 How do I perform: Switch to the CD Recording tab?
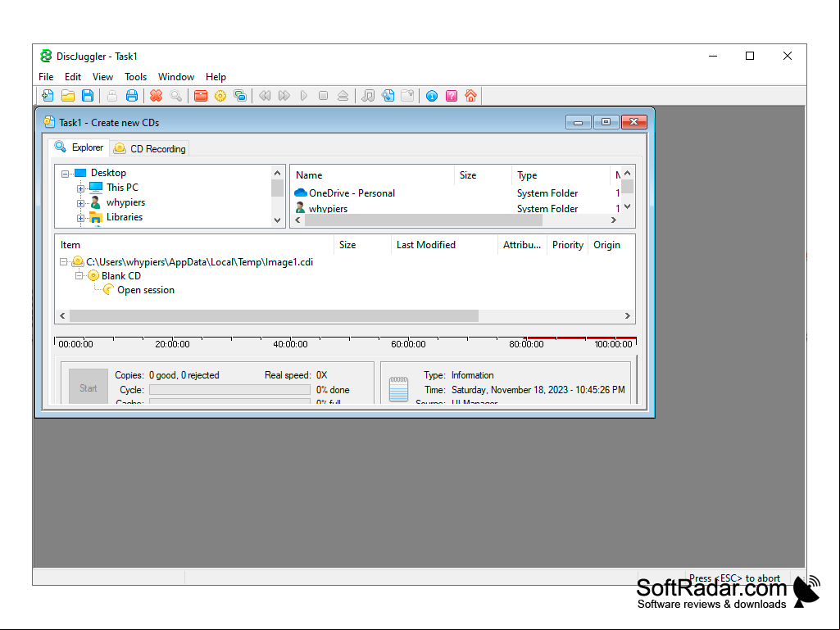pos(150,148)
